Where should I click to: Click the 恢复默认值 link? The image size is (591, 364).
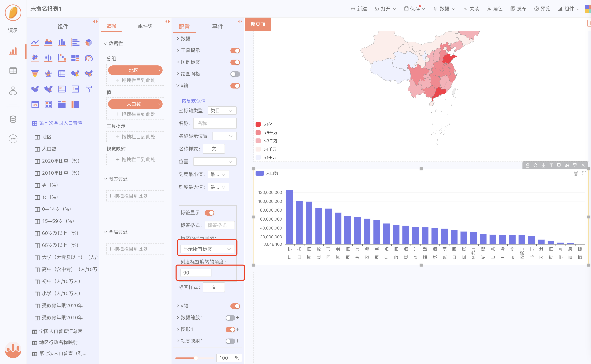pyautogui.click(x=194, y=101)
